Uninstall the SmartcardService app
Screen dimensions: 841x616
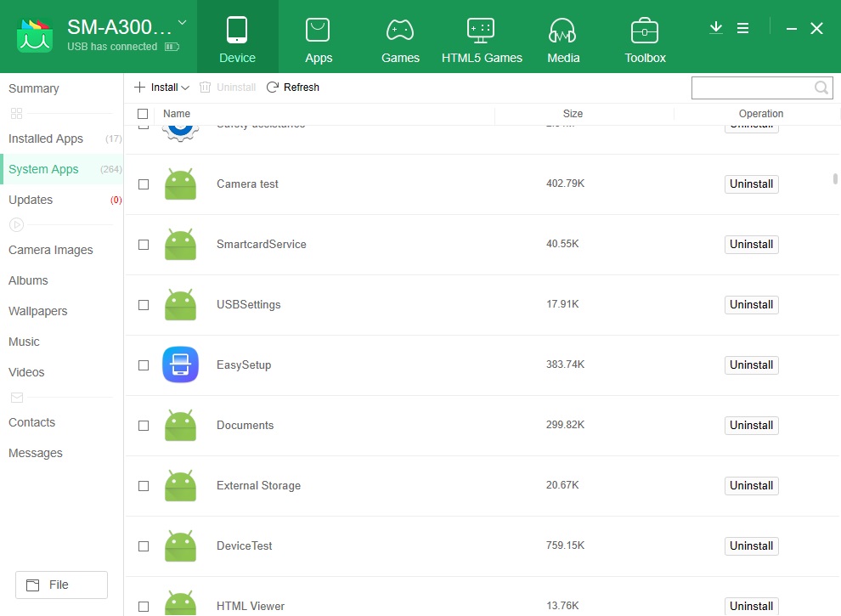(x=751, y=244)
